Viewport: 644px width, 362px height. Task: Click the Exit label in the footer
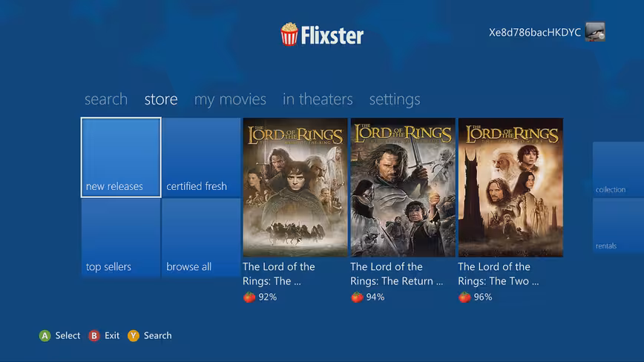(112, 336)
